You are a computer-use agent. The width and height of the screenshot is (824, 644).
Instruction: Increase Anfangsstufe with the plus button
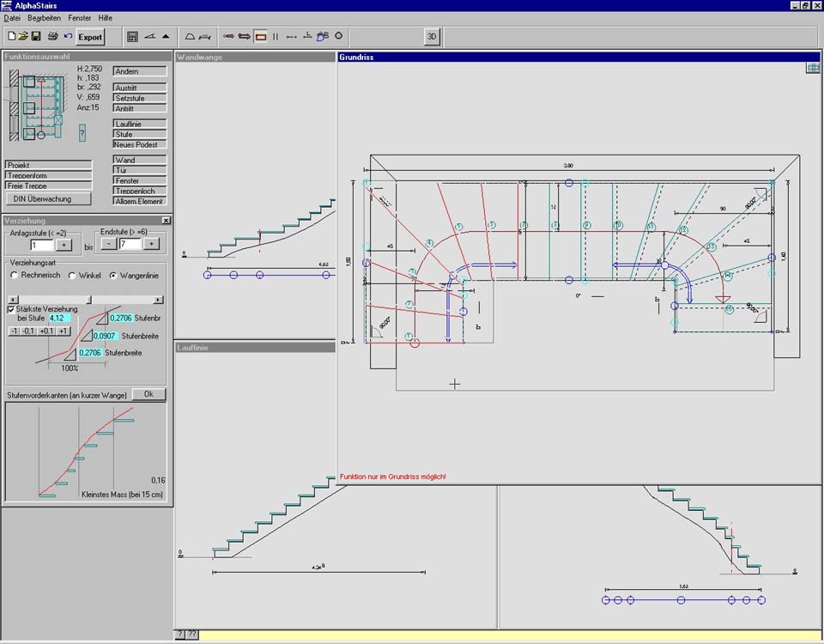pos(64,245)
